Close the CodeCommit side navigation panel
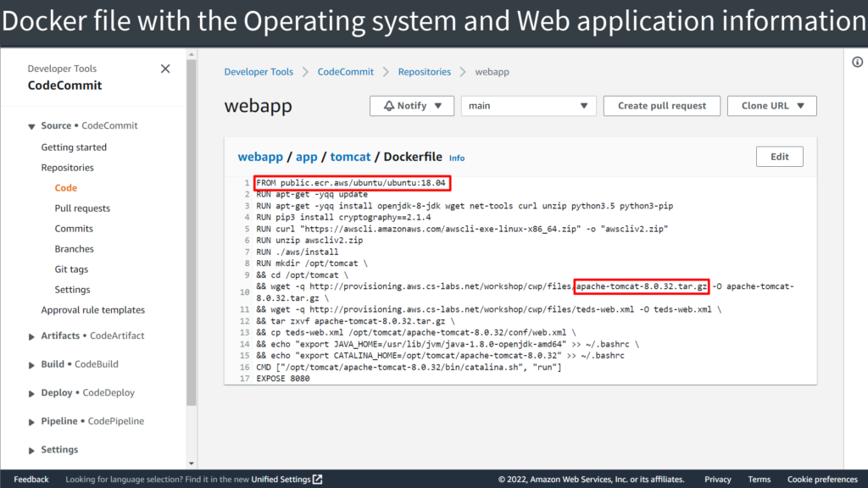868x488 pixels. tap(165, 69)
